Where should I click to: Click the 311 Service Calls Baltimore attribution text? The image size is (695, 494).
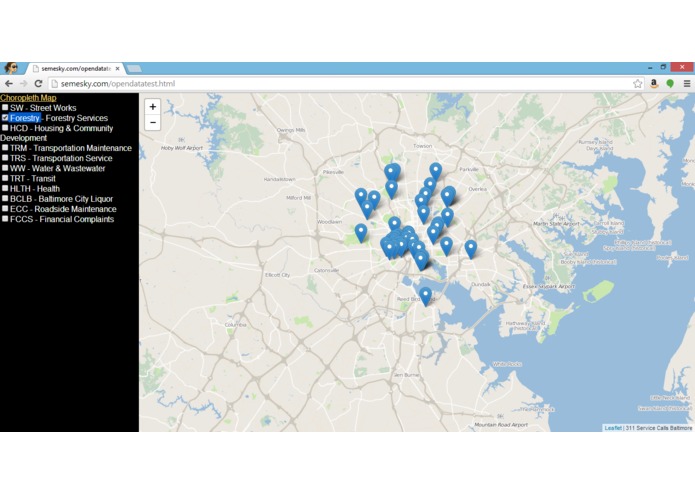(x=659, y=428)
